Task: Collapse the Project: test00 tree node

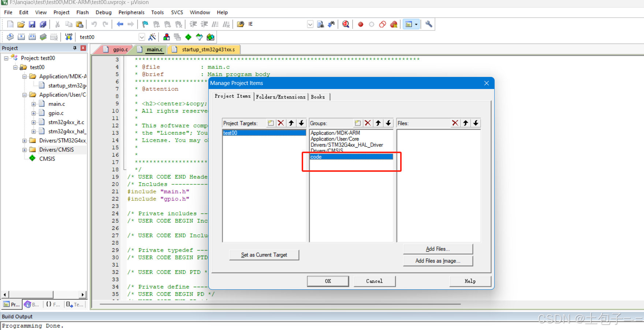Action: pos(6,58)
